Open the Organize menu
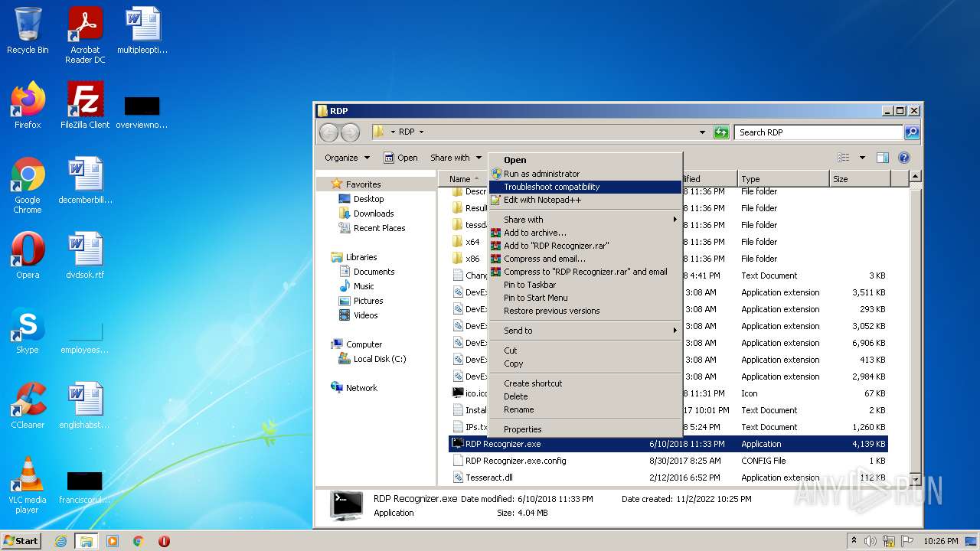Image resolution: width=980 pixels, height=551 pixels. (x=347, y=158)
